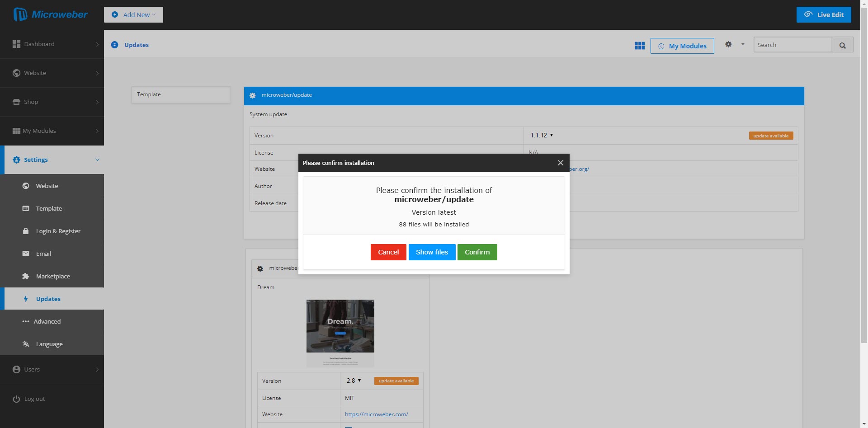
Task: Click Dream template update available badge
Action: [x=396, y=381]
